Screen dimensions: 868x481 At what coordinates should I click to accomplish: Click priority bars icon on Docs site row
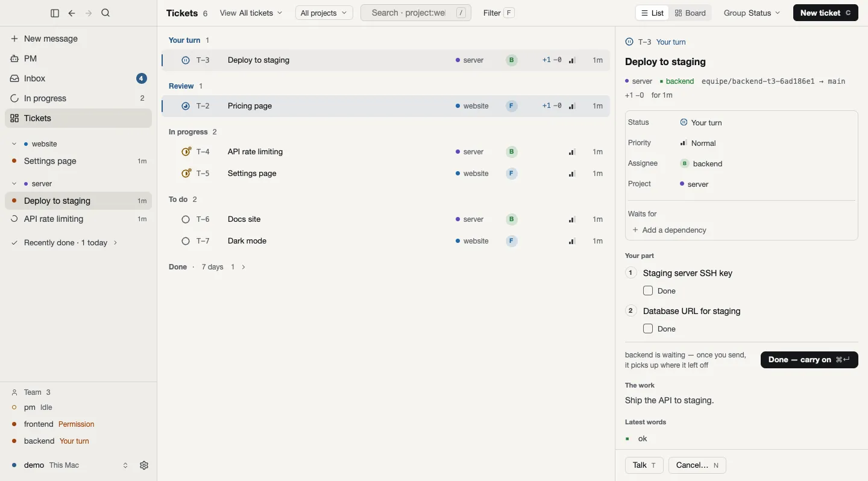(573, 219)
